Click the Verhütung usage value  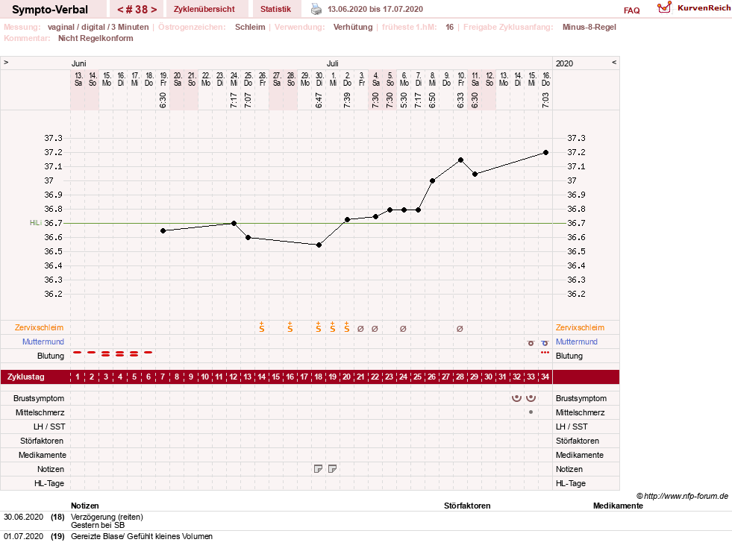point(353,27)
